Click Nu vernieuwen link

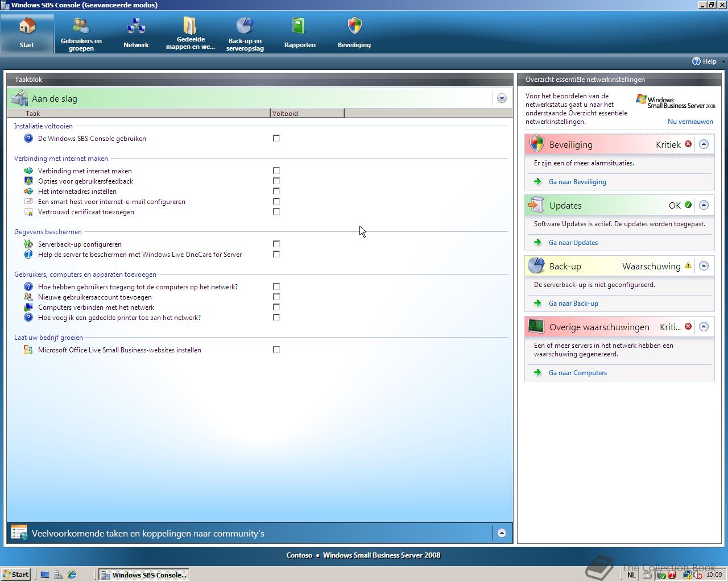[x=690, y=122]
